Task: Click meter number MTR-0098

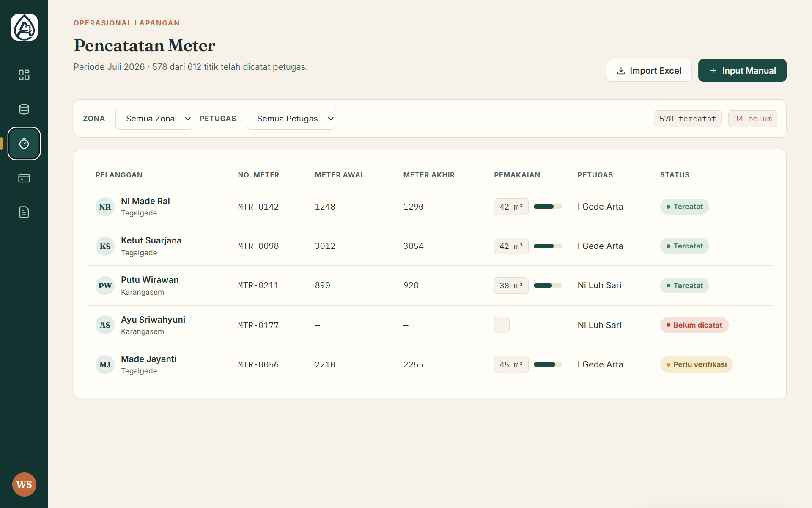Action: pyautogui.click(x=258, y=246)
